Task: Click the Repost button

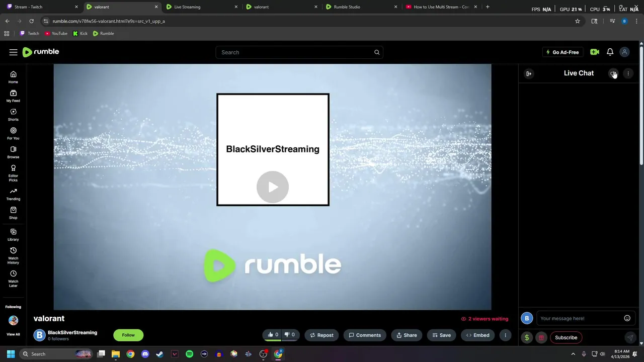Action: pyautogui.click(x=321, y=335)
